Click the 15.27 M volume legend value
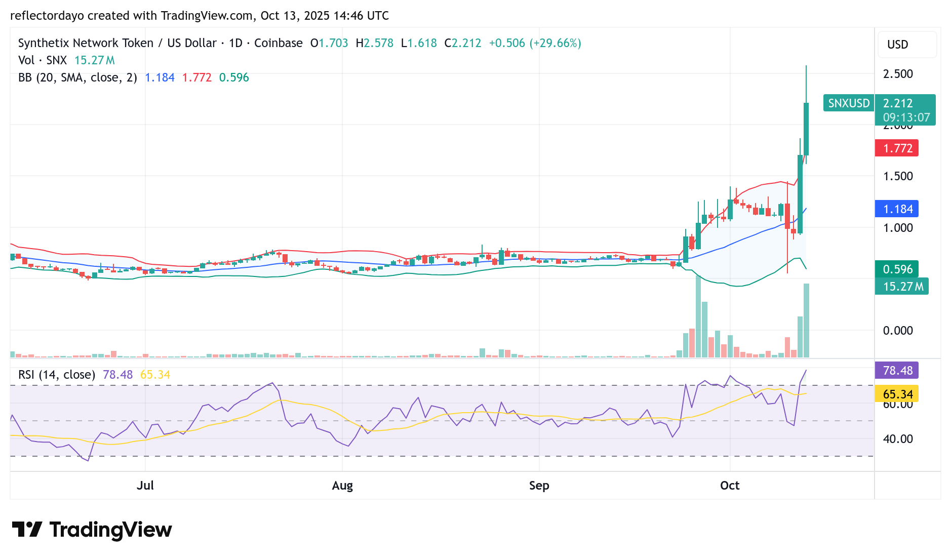 pos(95,60)
